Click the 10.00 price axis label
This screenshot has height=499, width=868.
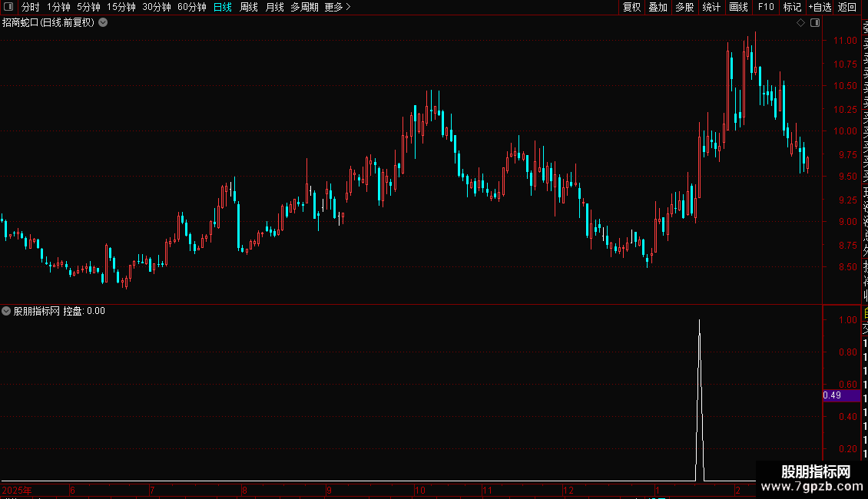845,131
